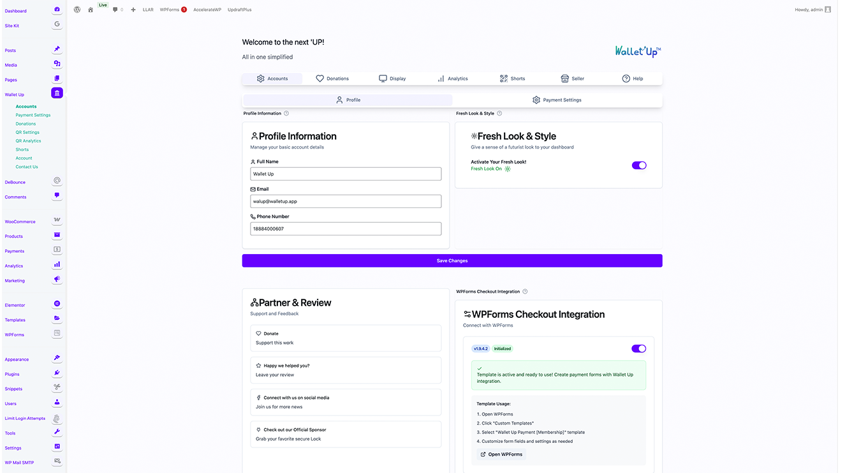Click inside the Full Name field
The height and width of the screenshot is (473, 868).
coord(346,174)
